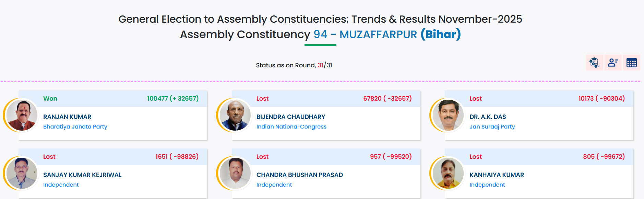Viewport: 644px width, 199px height.
Task: Click Kanhaiya Kumar's candidate photo
Action: point(448,173)
